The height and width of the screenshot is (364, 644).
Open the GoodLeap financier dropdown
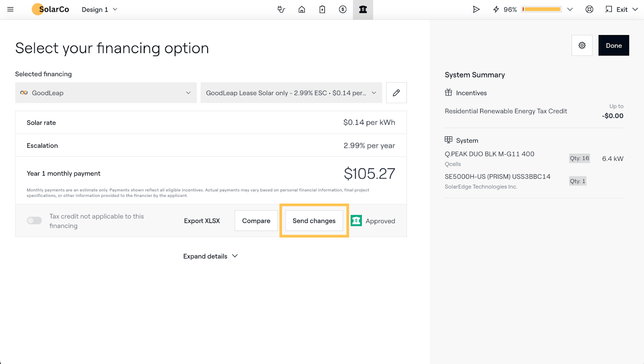pos(106,93)
